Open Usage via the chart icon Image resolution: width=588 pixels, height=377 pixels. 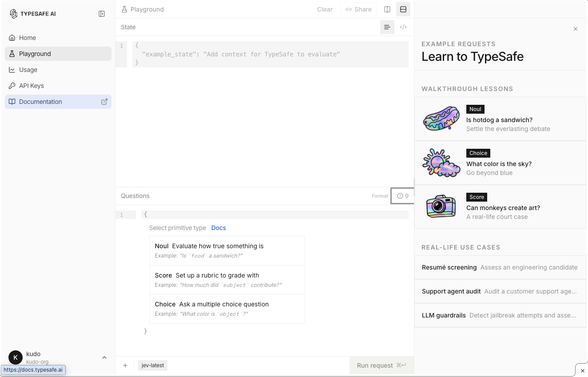(x=12, y=70)
